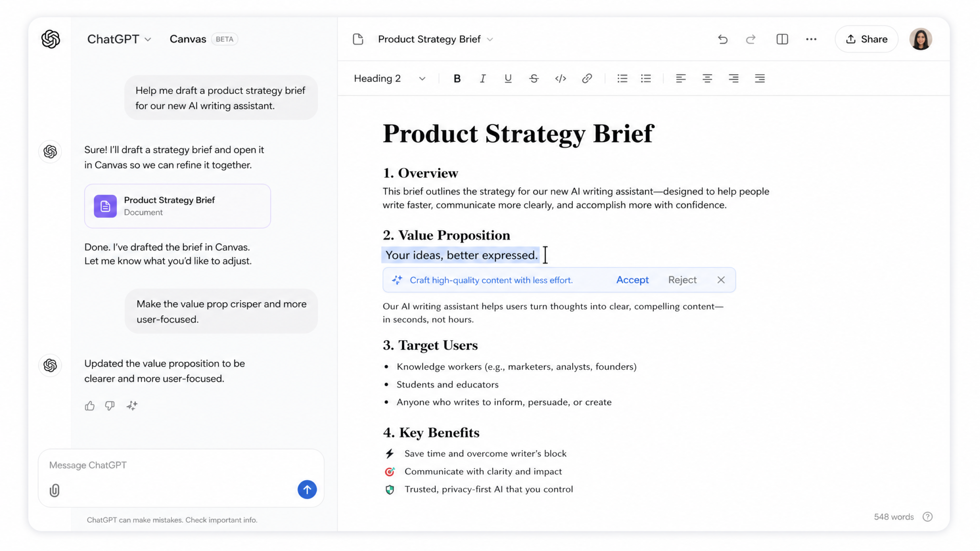Justify the text
This screenshot has height=551, width=980.
759,78
